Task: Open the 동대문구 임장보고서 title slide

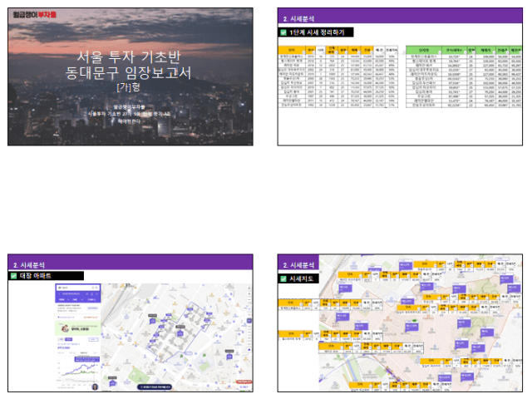Action: coord(131,77)
